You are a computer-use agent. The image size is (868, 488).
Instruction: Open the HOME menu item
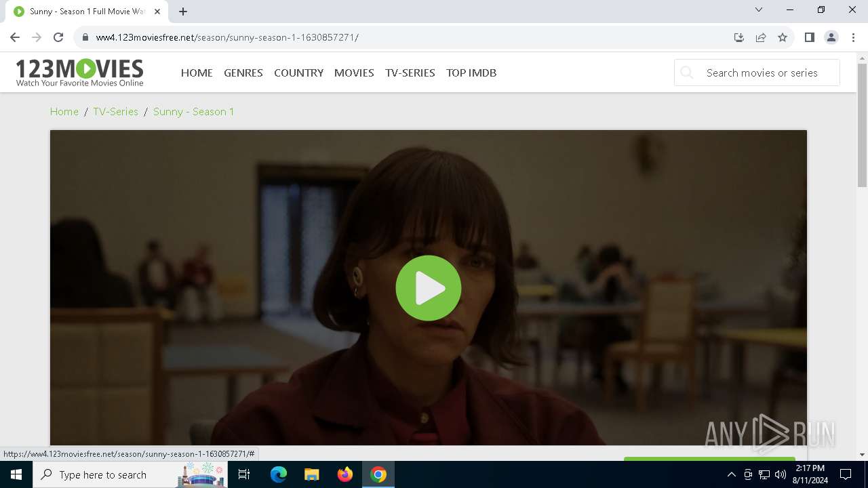tap(197, 73)
